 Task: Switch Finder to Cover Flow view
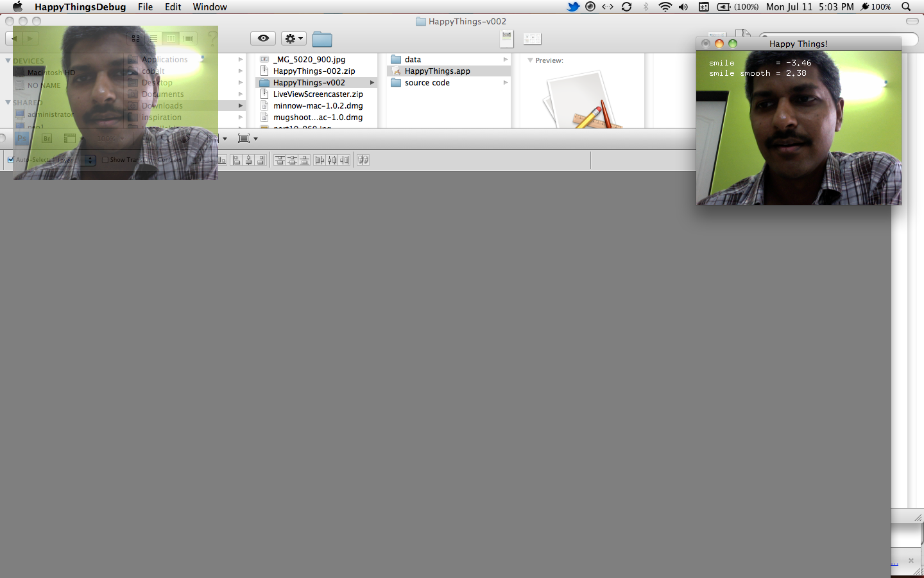(x=188, y=39)
